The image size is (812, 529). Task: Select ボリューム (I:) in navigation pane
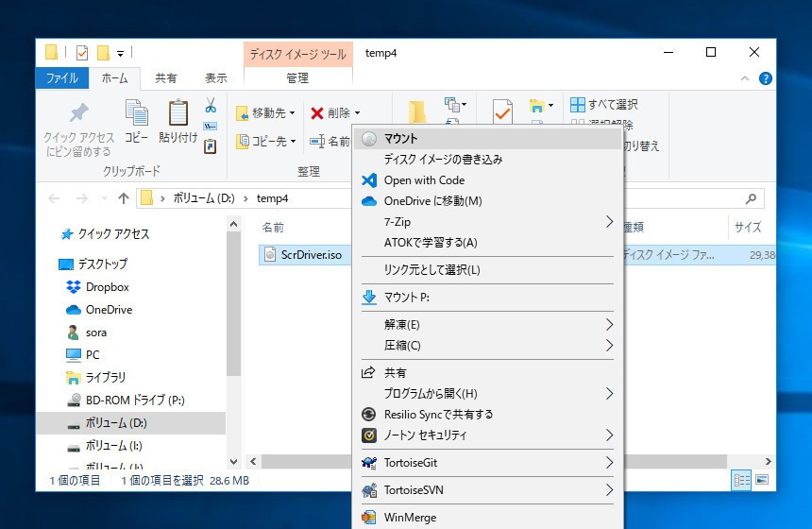tap(113, 446)
